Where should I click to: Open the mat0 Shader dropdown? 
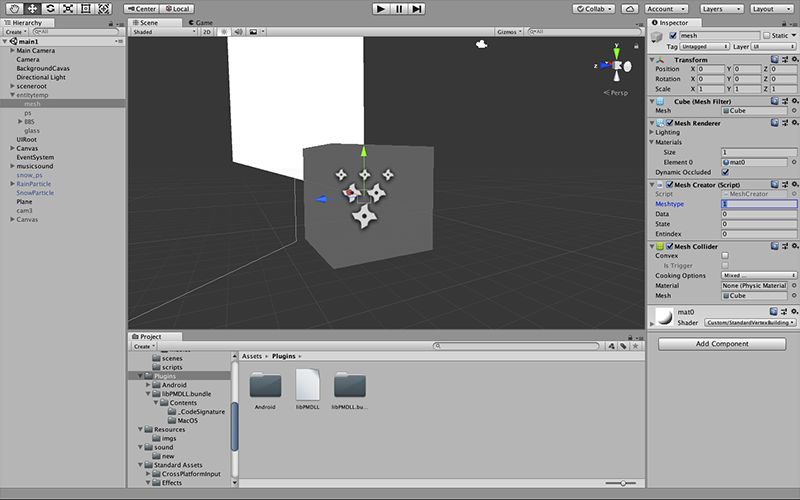[x=750, y=322]
